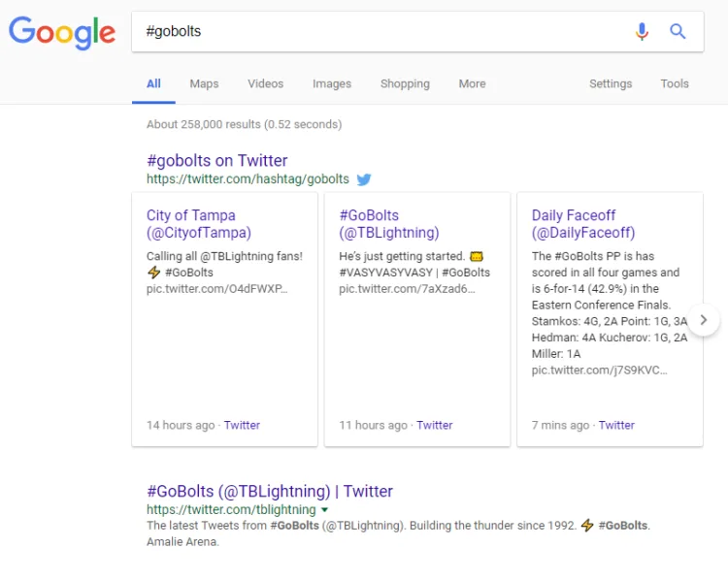Open City of Tampa (@CityofTampa) tweet

coord(199,224)
